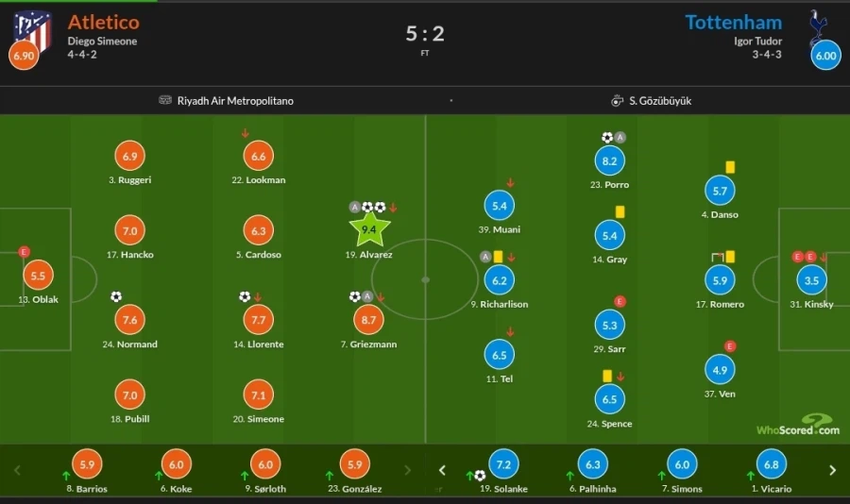Open the Atletico team name link
The height and width of the screenshot is (504, 850).
click(103, 22)
